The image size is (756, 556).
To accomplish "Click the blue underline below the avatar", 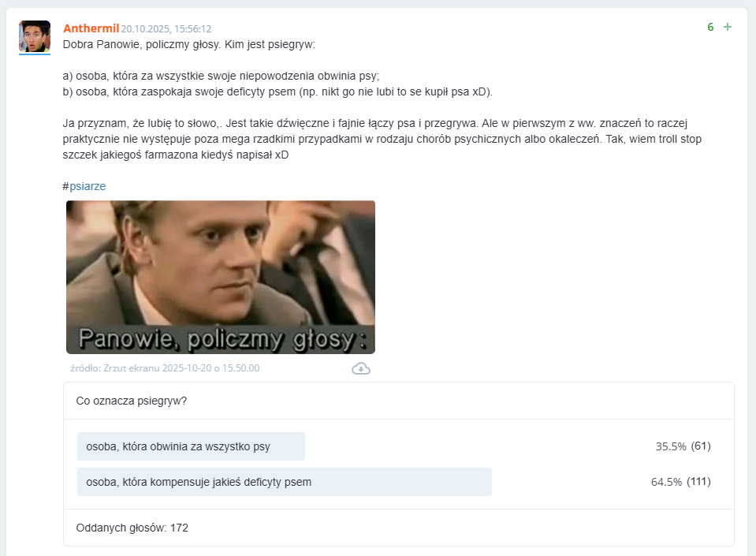I will click(35, 54).
